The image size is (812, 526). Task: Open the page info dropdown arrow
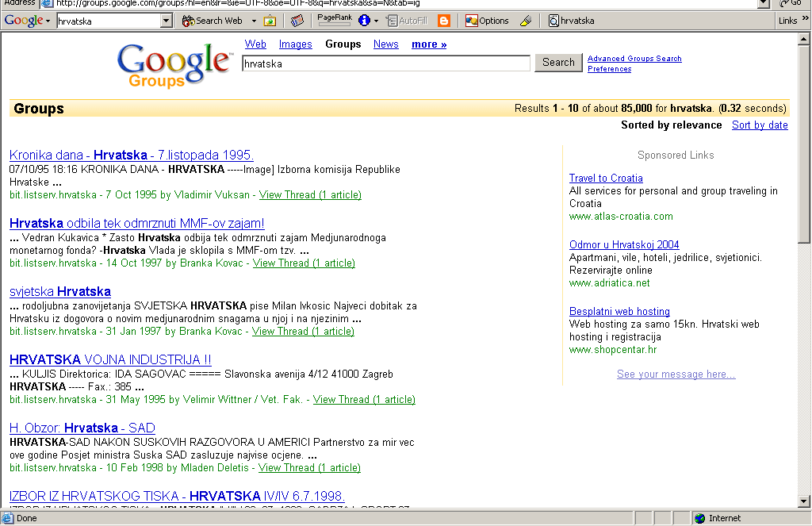click(376, 21)
